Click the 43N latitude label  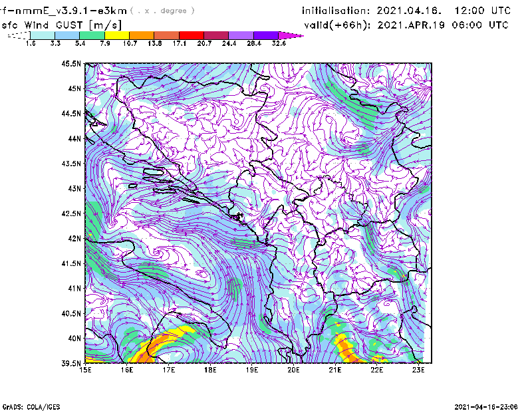click(74, 188)
